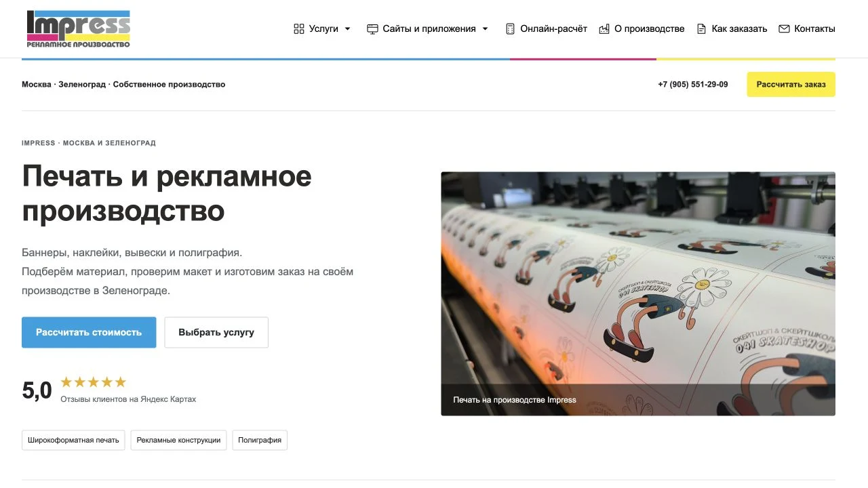Click the calculator icon beside Онлайн-расчёт
The image size is (868, 488).
pos(510,29)
